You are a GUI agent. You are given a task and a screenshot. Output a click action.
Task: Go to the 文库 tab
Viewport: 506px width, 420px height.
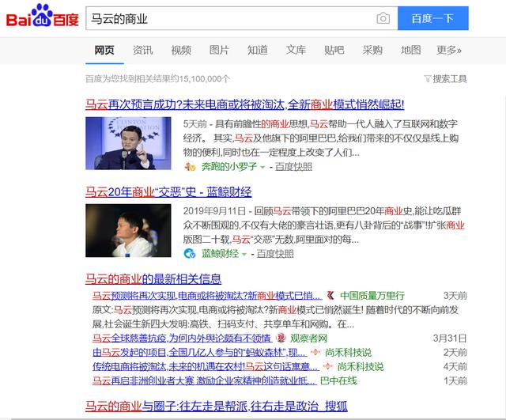click(296, 51)
